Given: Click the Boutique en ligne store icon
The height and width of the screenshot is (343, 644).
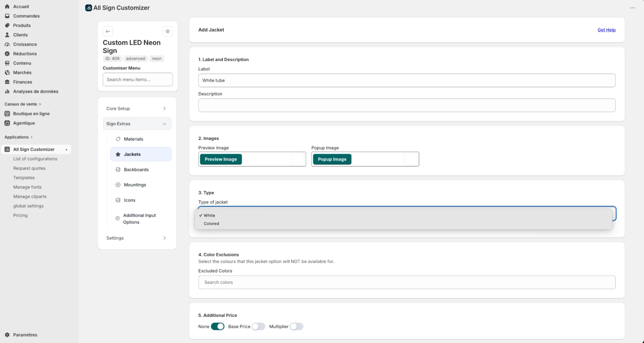Looking at the screenshot, I should click(7, 114).
